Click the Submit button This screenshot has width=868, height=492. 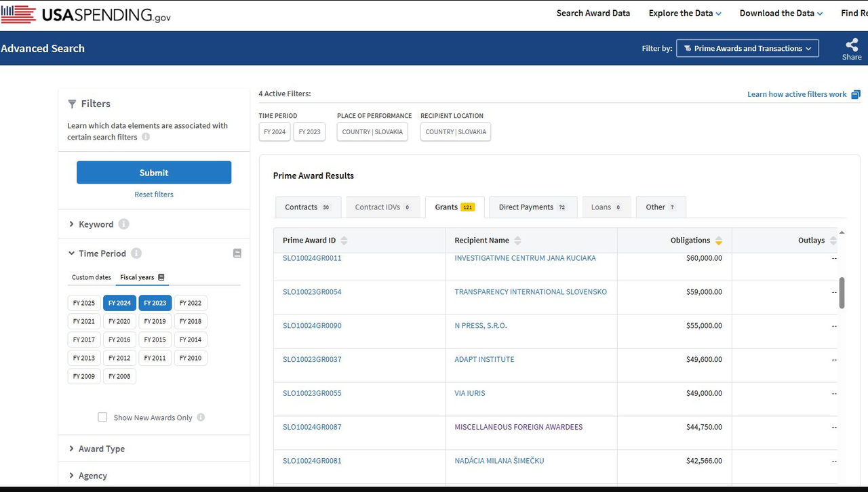(x=154, y=172)
